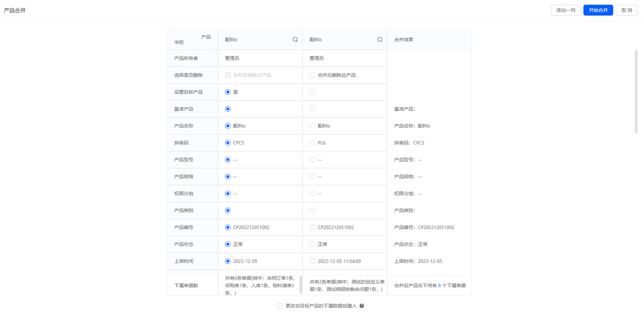This screenshot has height=319, width=644.
Task: Check disabled 合并后删除此产品 in first column
Action: [228, 75]
